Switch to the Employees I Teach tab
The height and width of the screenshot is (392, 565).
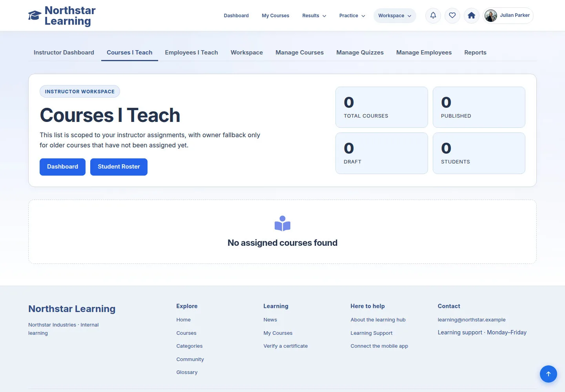point(191,53)
